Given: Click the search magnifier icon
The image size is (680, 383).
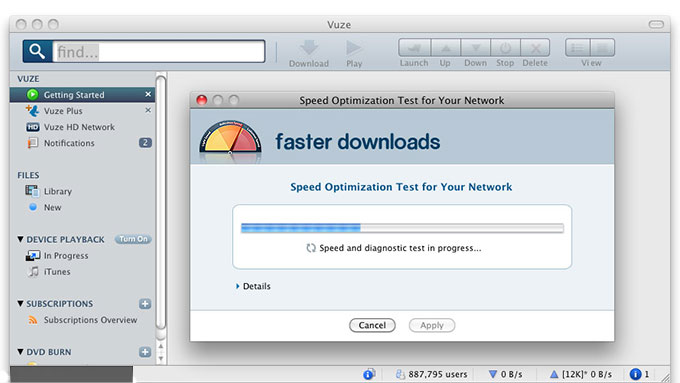Looking at the screenshot, I should (37, 52).
